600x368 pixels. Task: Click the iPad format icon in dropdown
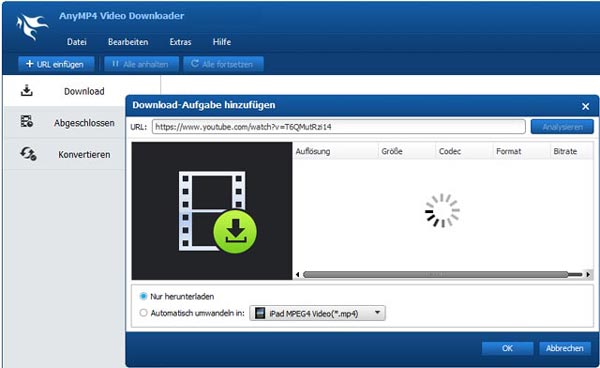[x=260, y=313]
